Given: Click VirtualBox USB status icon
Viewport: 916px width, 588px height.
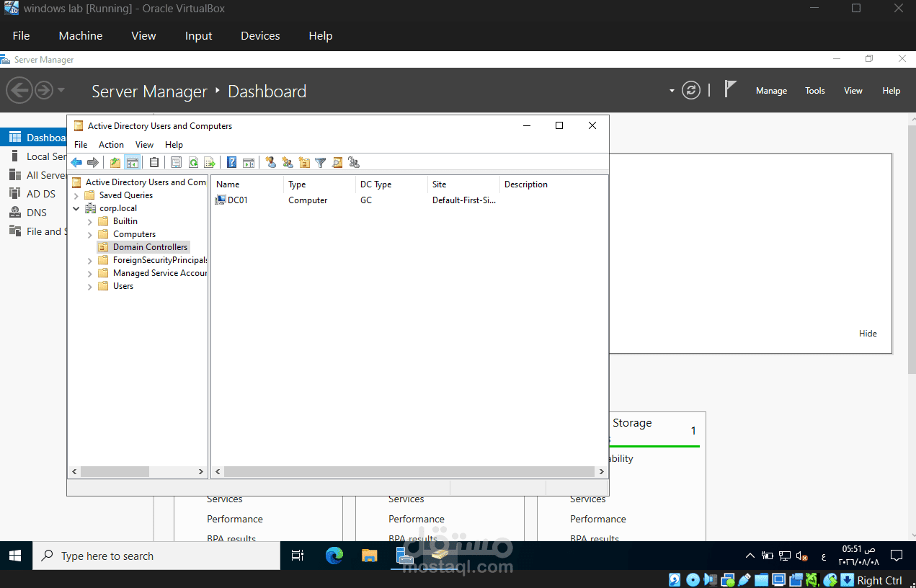Looking at the screenshot, I should coord(745,580).
